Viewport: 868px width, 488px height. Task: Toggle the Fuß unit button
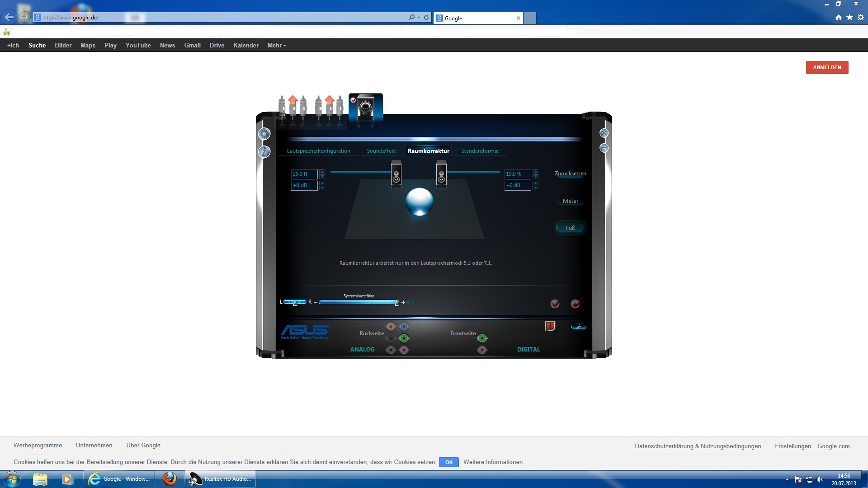[x=571, y=228]
